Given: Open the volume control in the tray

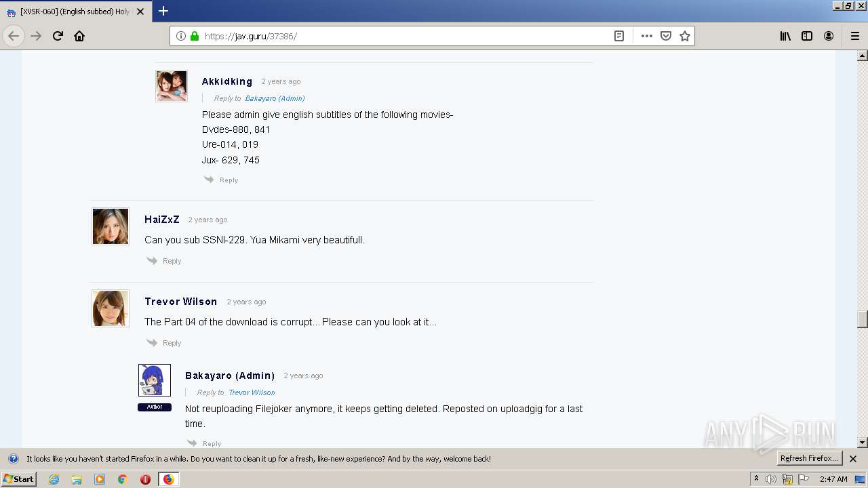Looking at the screenshot, I should click(771, 479).
